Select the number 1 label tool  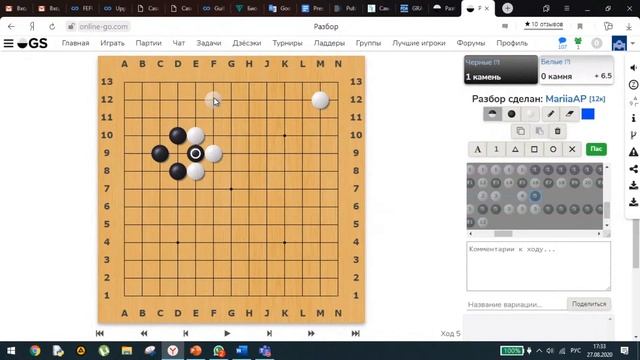click(496, 149)
